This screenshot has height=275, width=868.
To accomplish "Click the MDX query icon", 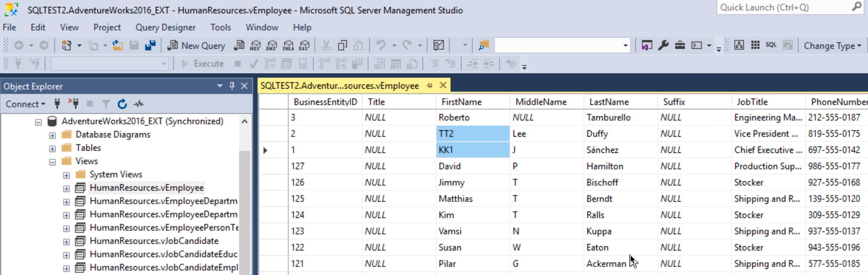I will coord(255,46).
